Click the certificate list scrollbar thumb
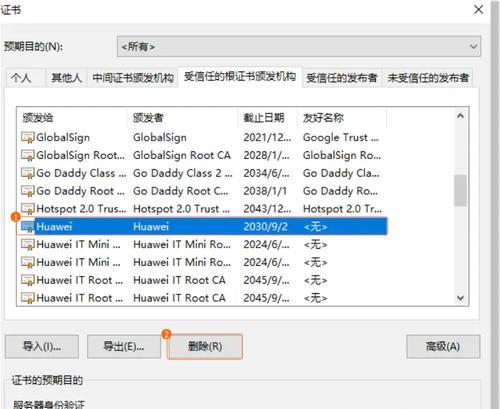500x409 pixels. 460,190
